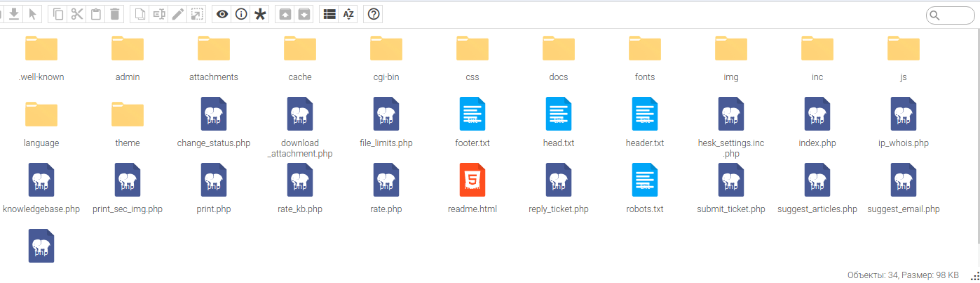The height and width of the screenshot is (283, 980).
Task: Select print.php file
Action: coord(214,188)
